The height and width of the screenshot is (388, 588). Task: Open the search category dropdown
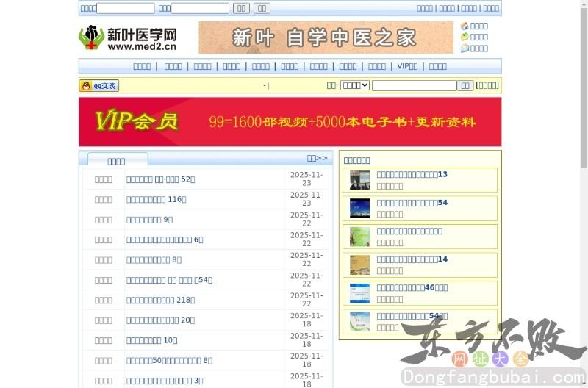tap(355, 85)
